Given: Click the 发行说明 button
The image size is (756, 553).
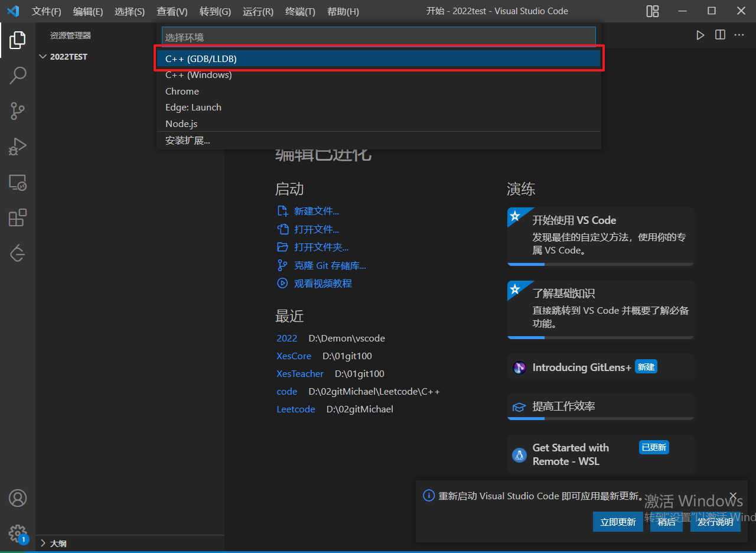Looking at the screenshot, I should pyautogui.click(x=715, y=522).
